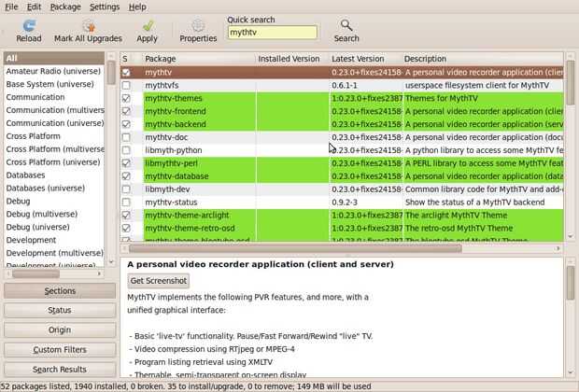The width and height of the screenshot is (579, 392).
Task: Click the Sections filter button
Action: tap(60, 291)
